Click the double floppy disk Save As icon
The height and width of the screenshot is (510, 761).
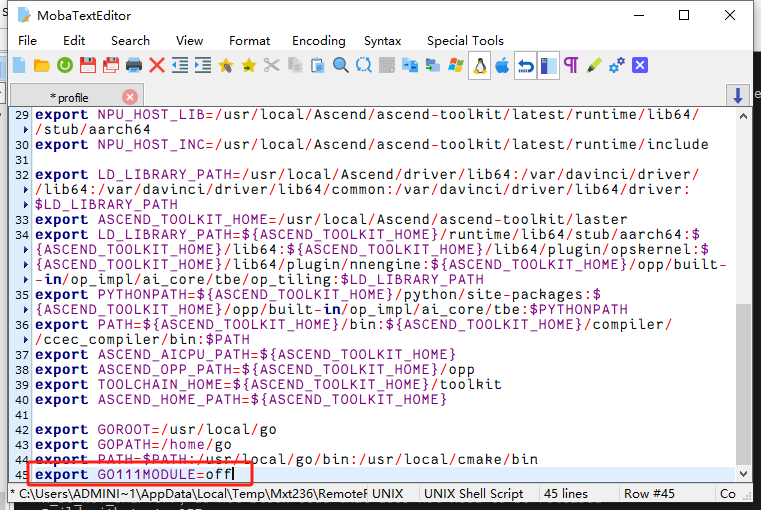click(x=111, y=66)
